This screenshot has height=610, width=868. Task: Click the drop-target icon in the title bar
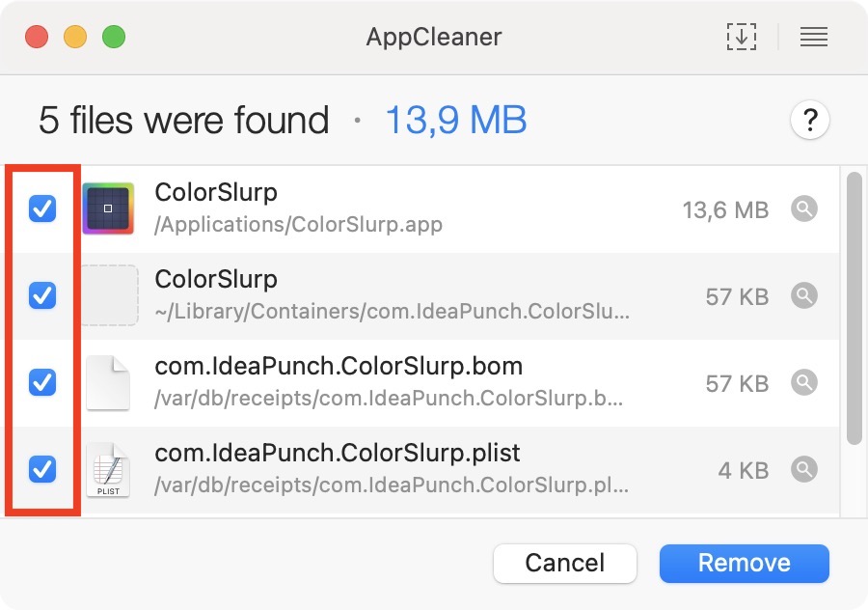[741, 37]
